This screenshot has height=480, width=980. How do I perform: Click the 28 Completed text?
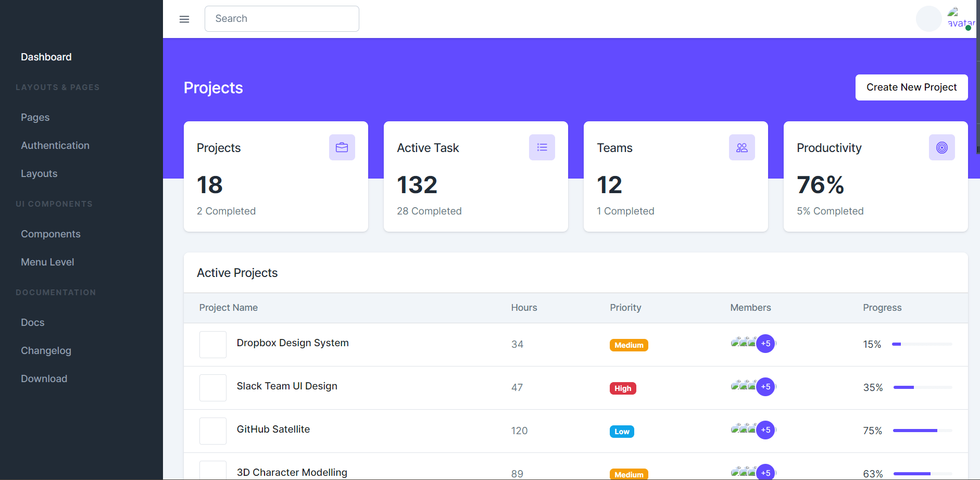(429, 211)
